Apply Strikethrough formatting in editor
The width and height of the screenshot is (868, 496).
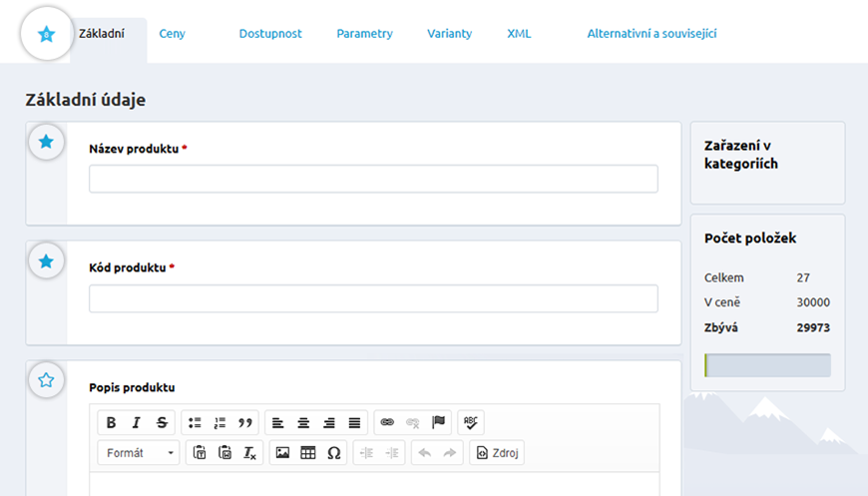[162, 422]
